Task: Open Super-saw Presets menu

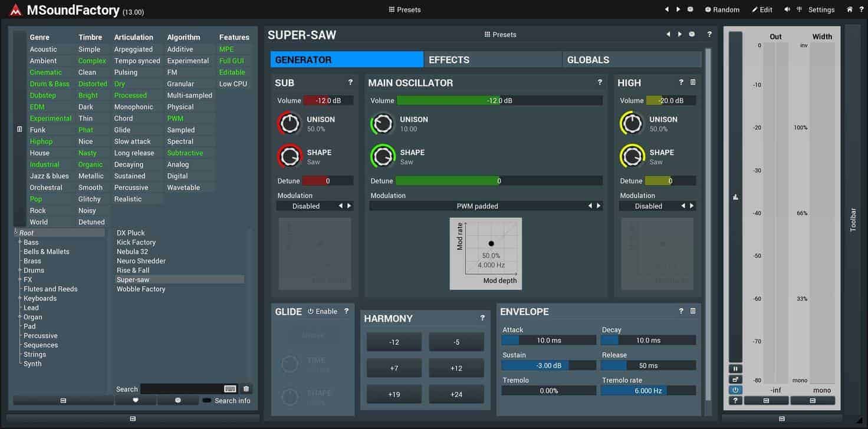Action: click(x=500, y=34)
